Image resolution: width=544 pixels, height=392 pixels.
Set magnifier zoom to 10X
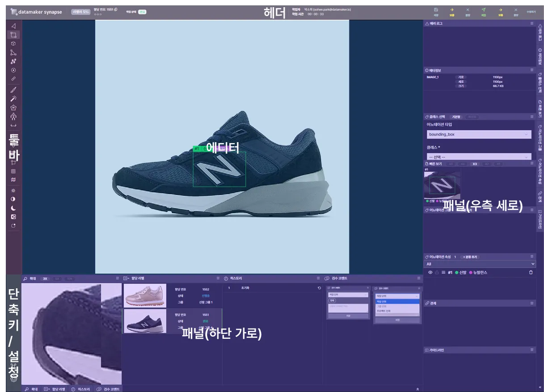pos(70,278)
